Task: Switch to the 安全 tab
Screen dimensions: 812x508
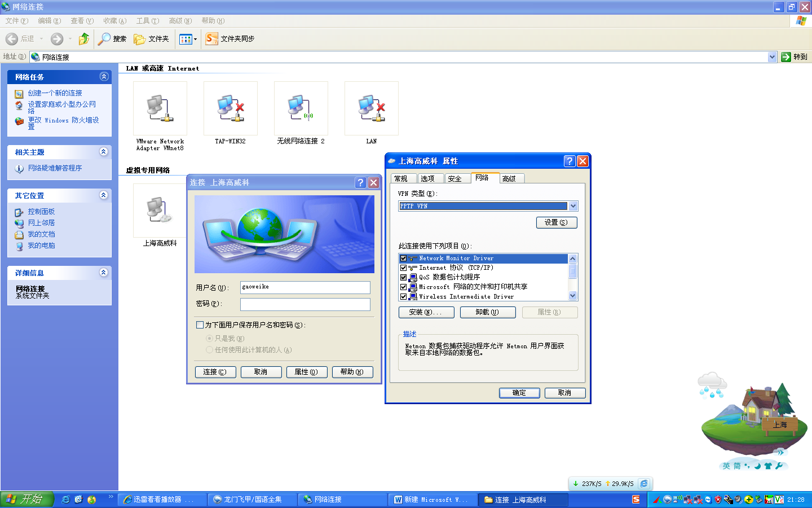Action: pos(454,178)
